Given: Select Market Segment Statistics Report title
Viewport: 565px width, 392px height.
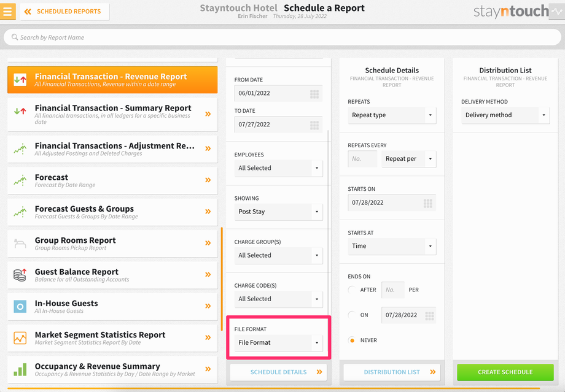Looking at the screenshot, I should click(x=100, y=335).
